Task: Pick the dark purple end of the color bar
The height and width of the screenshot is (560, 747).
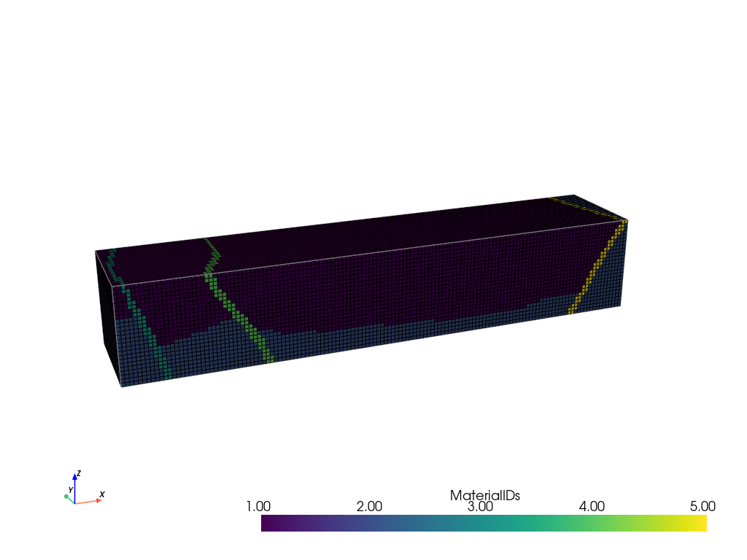Action: pos(268,523)
